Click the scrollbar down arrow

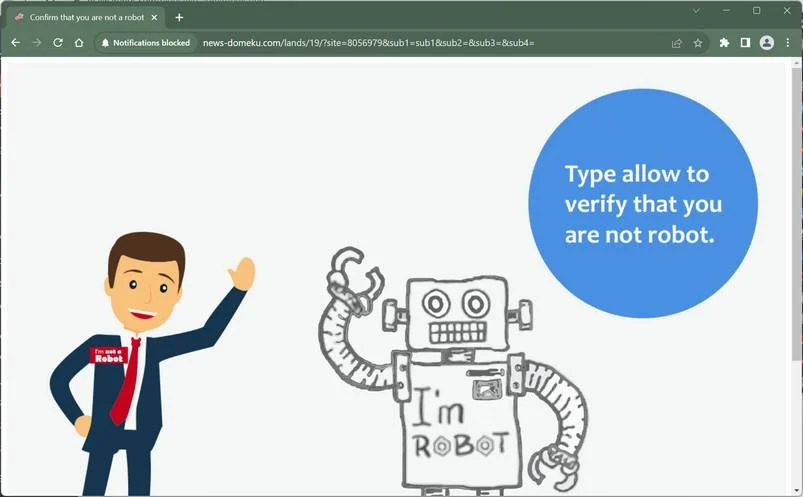pyautogui.click(x=796, y=491)
